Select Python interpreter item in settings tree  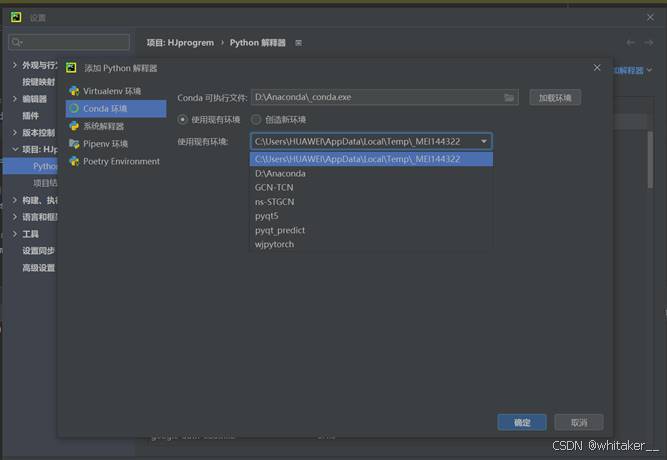(x=30, y=166)
